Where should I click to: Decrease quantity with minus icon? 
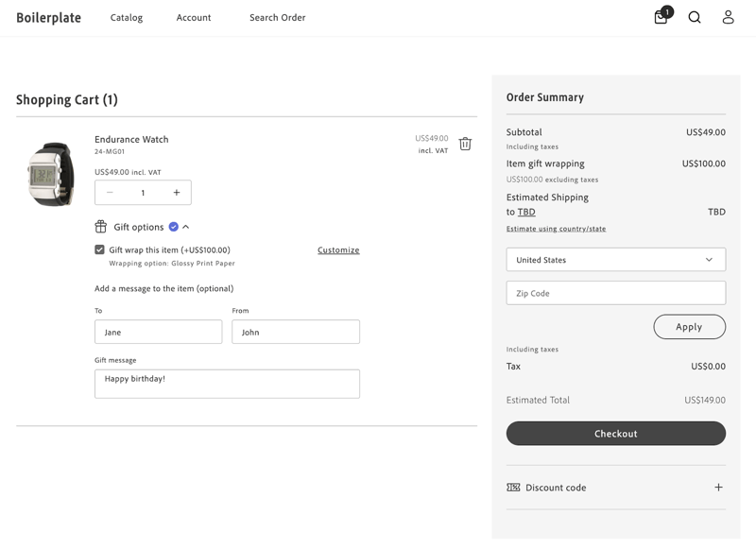pos(110,193)
